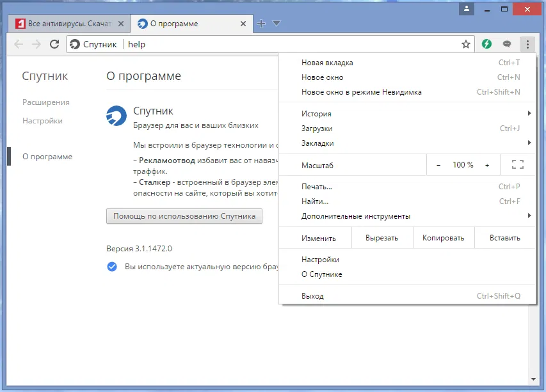
Task: Click the user profile icon in title bar
Action: pos(467,9)
